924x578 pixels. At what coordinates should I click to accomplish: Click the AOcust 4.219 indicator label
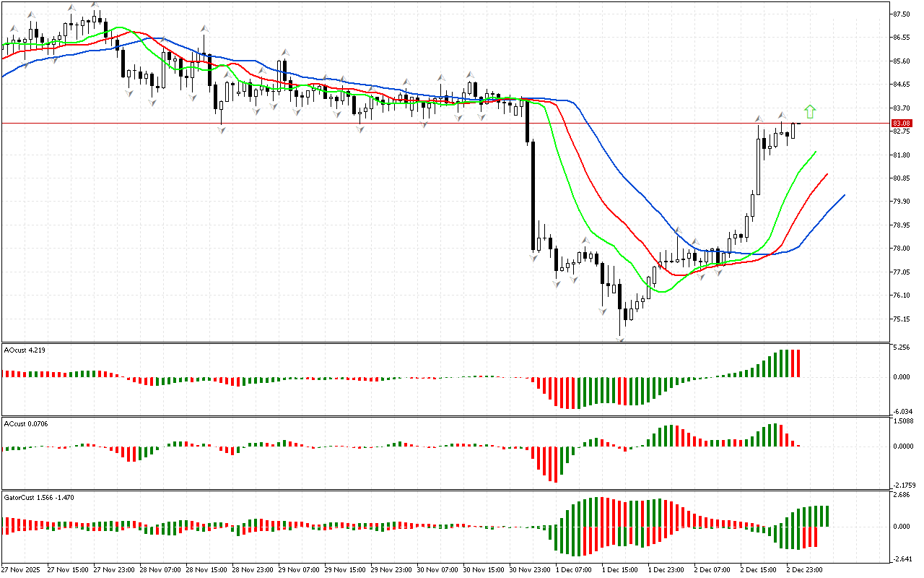coord(25,350)
